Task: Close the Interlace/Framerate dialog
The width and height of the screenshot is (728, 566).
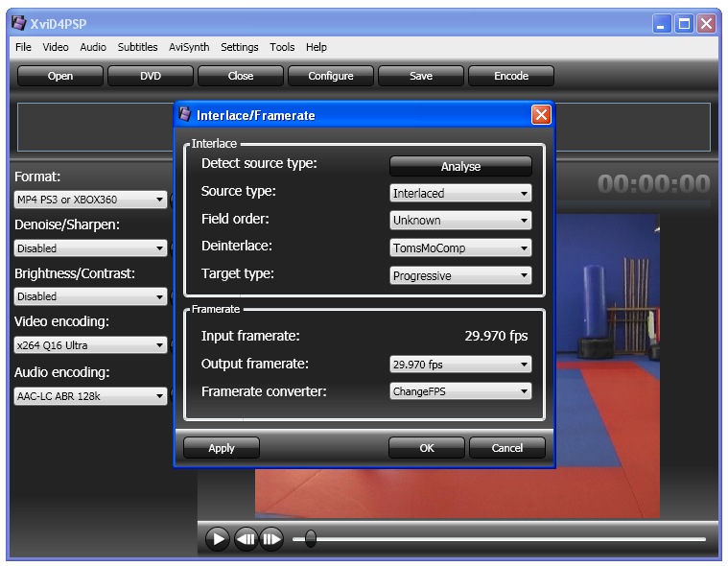Action: click(x=541, y=115)
